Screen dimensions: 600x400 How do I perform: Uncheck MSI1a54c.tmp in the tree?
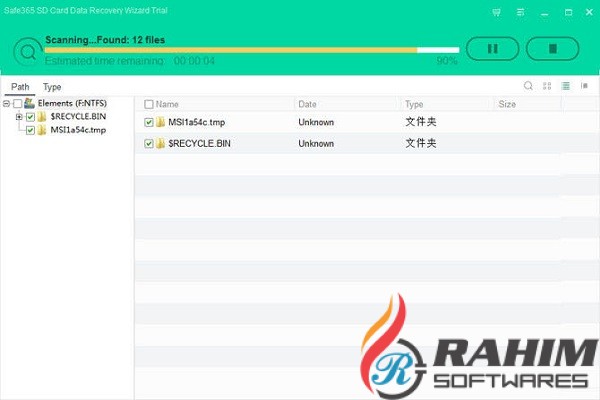coord(30,131)
